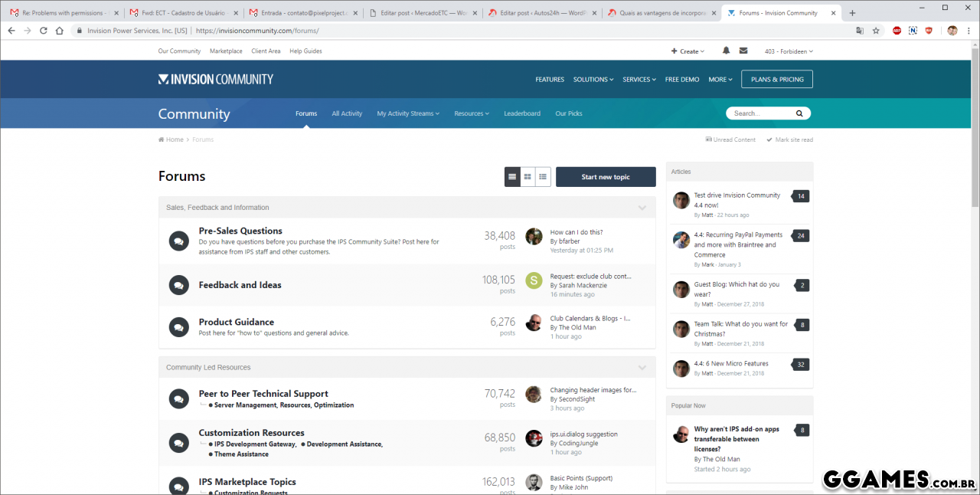Screen dimensions: 980x495
Task: Click the Start new topic button
Action: click(606, 177)
